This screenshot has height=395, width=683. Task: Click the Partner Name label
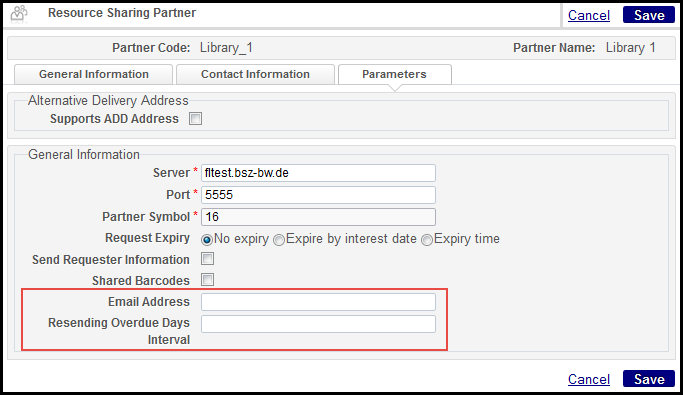554,47
